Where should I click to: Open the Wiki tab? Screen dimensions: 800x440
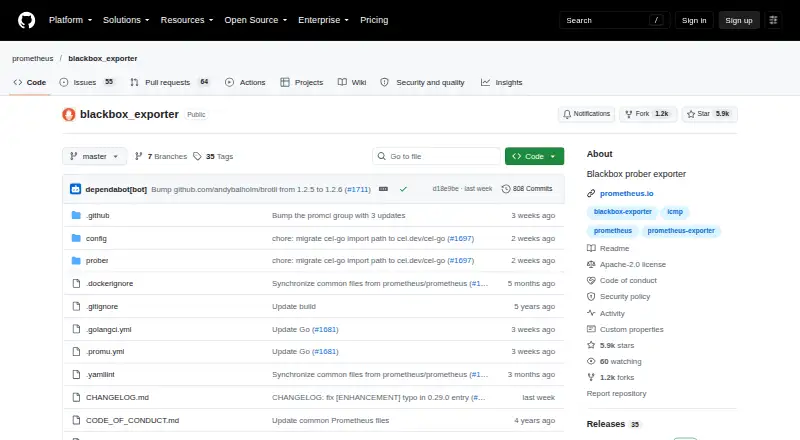352,82
